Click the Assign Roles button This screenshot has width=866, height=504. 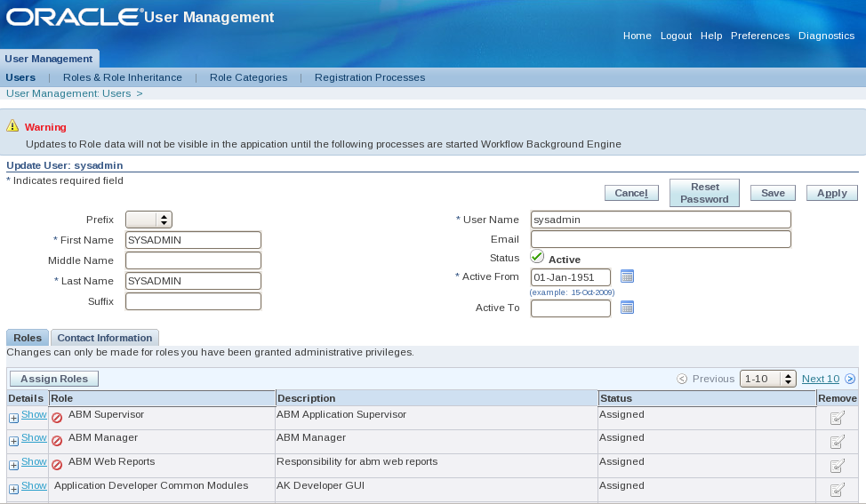54,379
